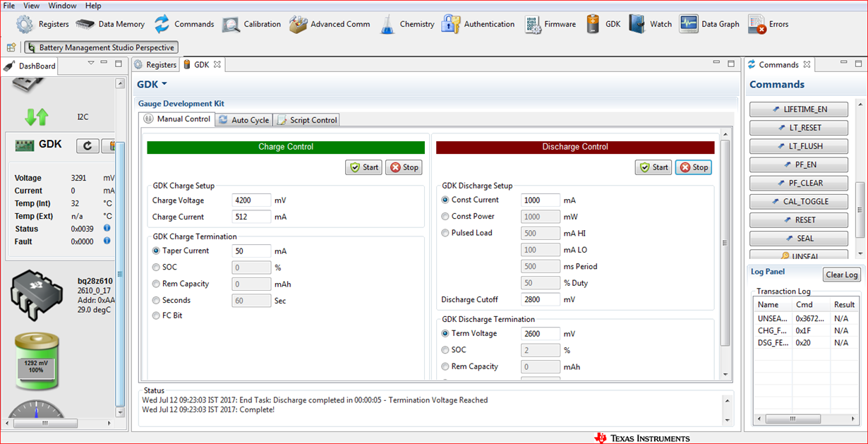
Task: Select Const Current discharge mode
Action: pyautogui.click(x=445, y=200)
